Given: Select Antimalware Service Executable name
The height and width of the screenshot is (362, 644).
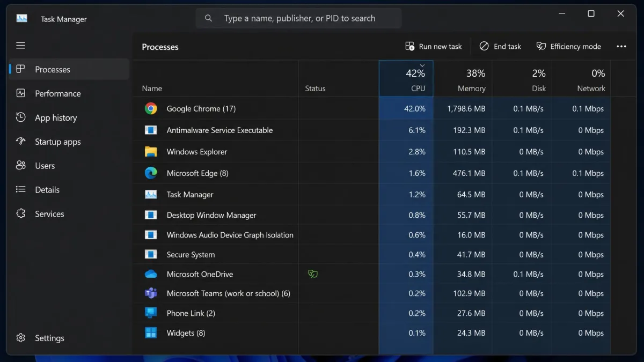Looking at the screenshot, I should (x=219, y=130).
